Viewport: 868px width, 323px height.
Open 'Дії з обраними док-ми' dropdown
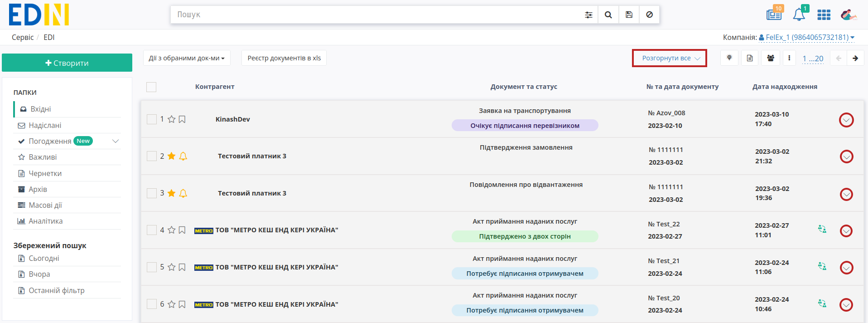pos(187,58)
